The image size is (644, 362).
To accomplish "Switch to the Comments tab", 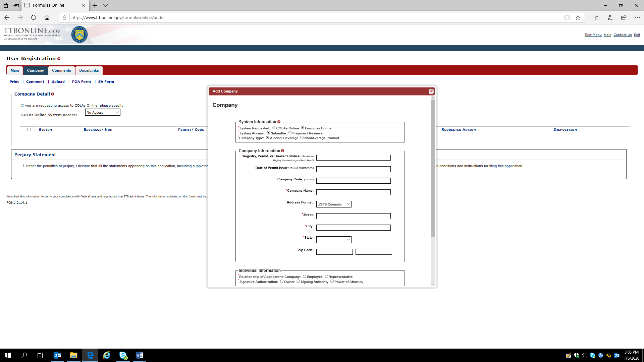I will click(x=61, y=71).
